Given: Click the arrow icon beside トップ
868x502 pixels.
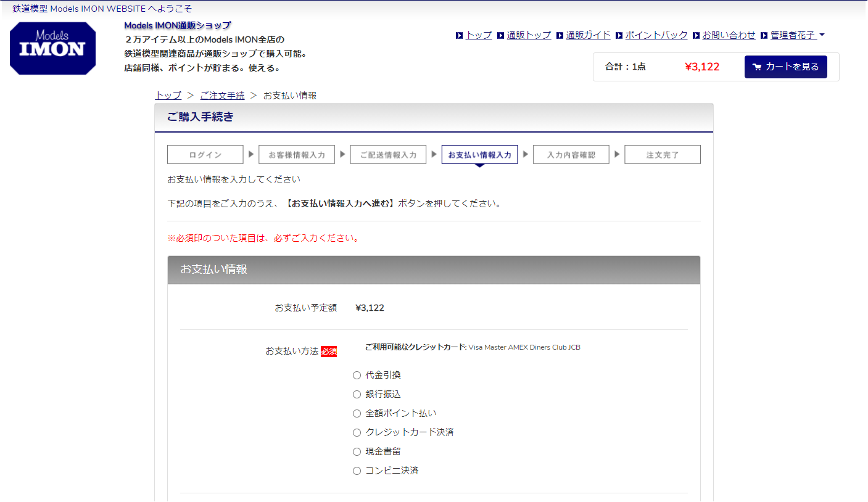Looking at the screenshot, I should 459,36.
